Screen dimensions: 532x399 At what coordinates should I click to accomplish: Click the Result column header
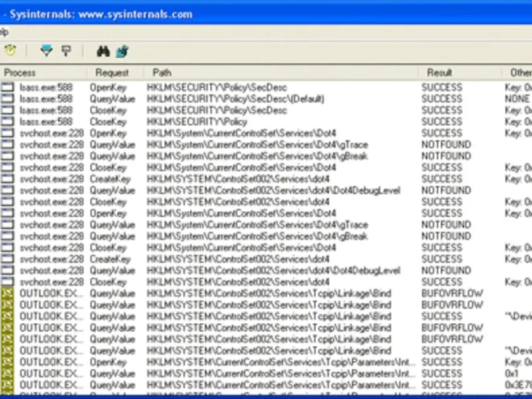460,72
